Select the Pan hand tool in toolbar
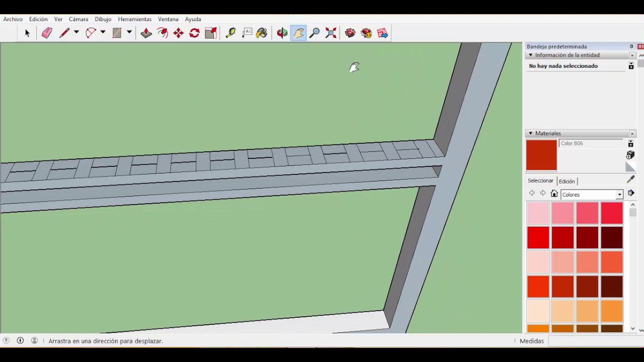 point(298,33)
